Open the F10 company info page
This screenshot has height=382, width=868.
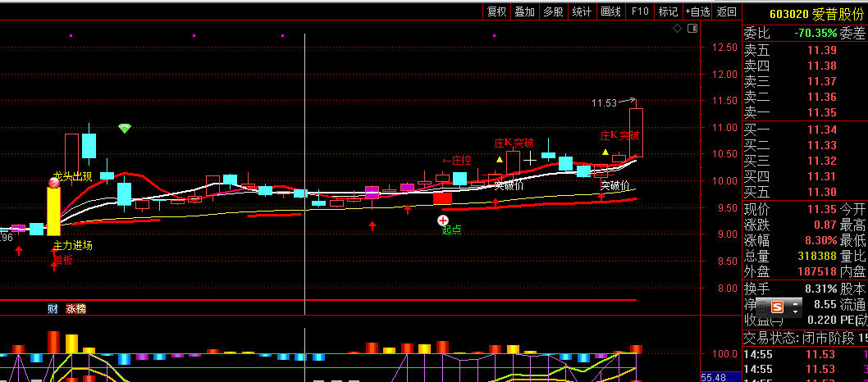[x=640, y=11]
